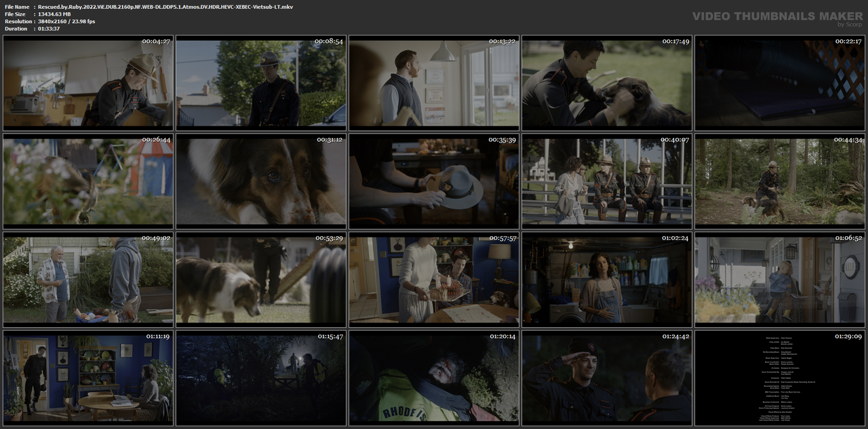Click the 00:26:44 flower garden thumbnail
Image resolution: width=868 pixels, height=429 pixels.
[x=88, y=181]
